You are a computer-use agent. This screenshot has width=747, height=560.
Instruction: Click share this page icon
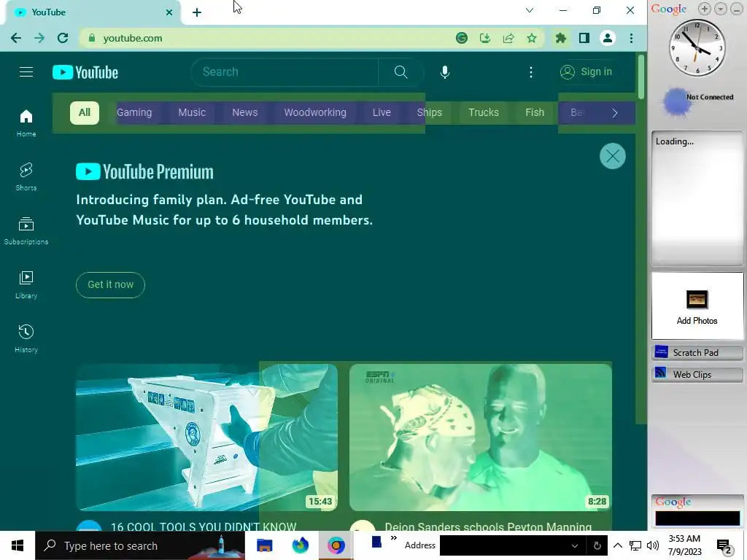click(x=508, y=38)
